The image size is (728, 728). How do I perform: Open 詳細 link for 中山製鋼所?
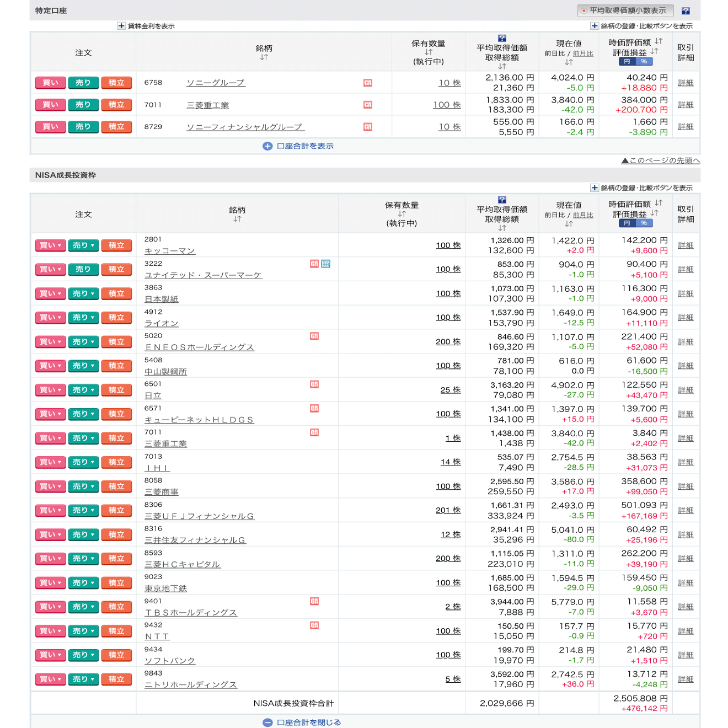[x=686, y=366]
